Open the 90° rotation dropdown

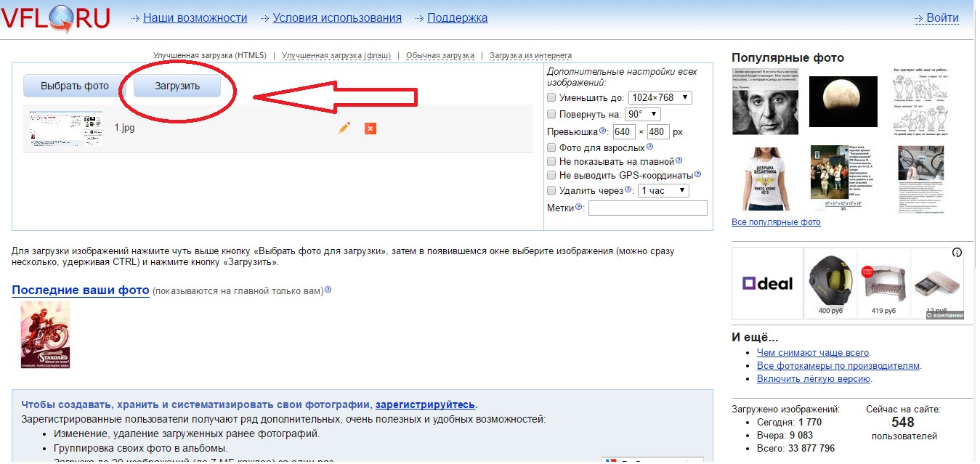(x=642, y=114)
